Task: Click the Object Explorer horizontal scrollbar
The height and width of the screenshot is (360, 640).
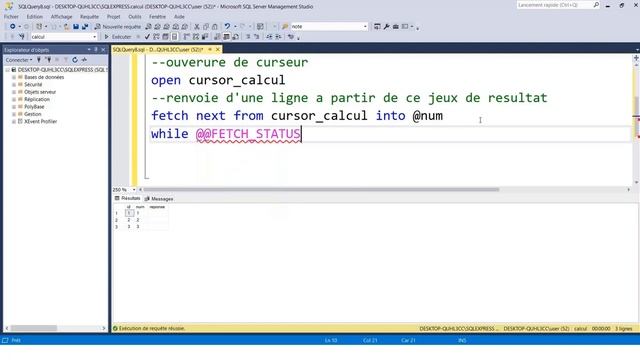Action: 33,328
